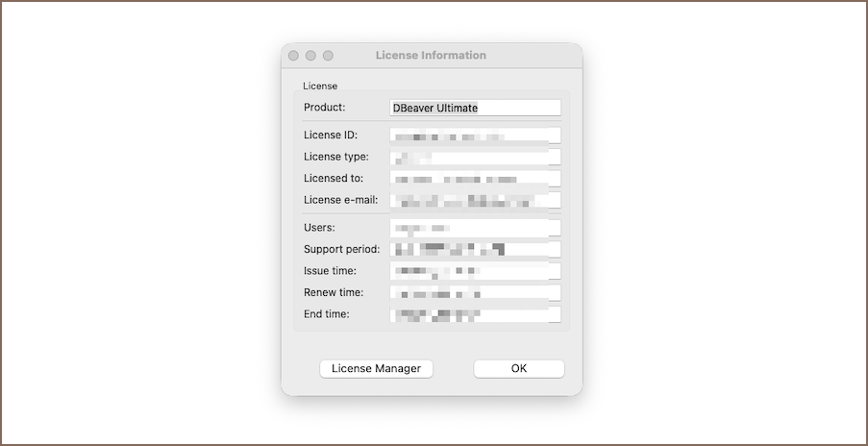Viewport: 868px width, 446px height.
Task: Click the Renew time value field
Action: tap(475, 292)
